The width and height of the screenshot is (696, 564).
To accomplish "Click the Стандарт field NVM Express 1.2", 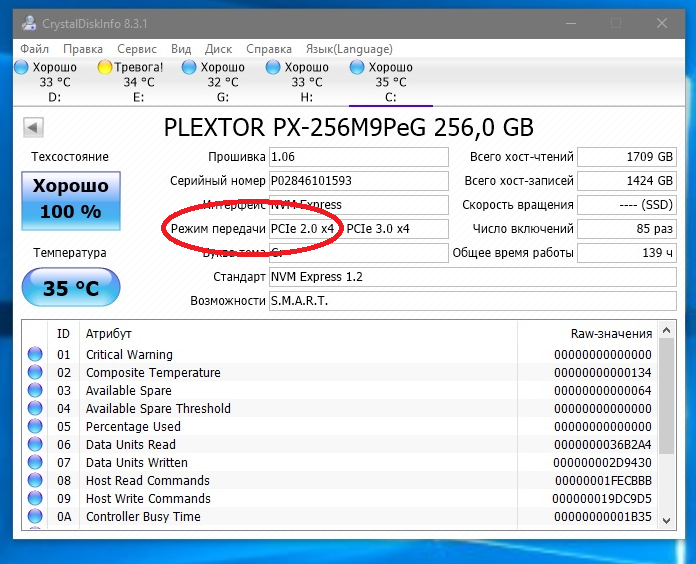I will coord(473,276).
